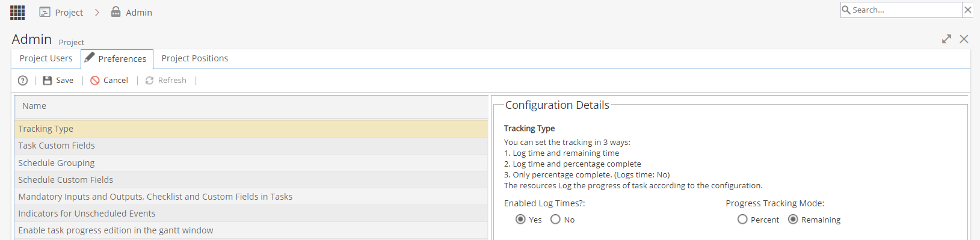Click the Project breadcrumb icon
980x240 pixels.
[x=45, y=12]
